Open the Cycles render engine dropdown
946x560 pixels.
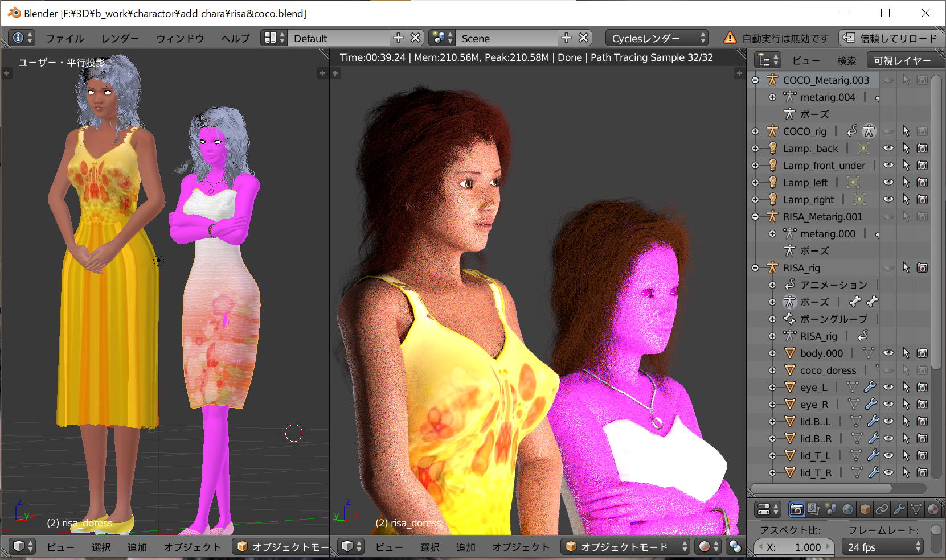click(656, 38)
